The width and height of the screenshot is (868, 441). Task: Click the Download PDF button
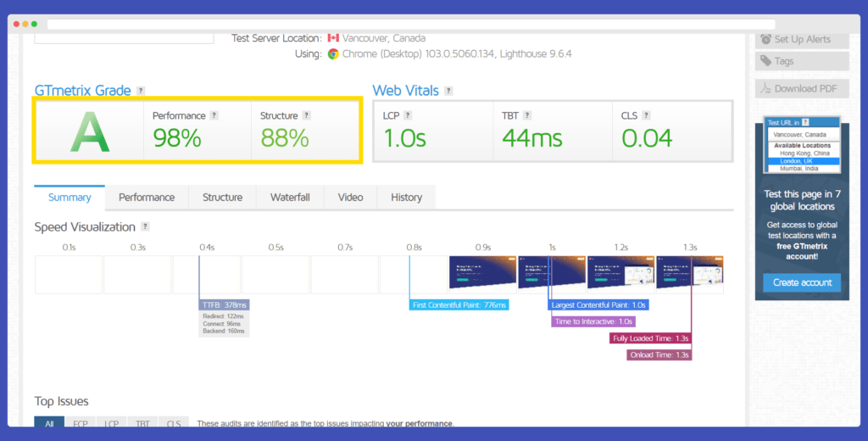click(802, 89)
